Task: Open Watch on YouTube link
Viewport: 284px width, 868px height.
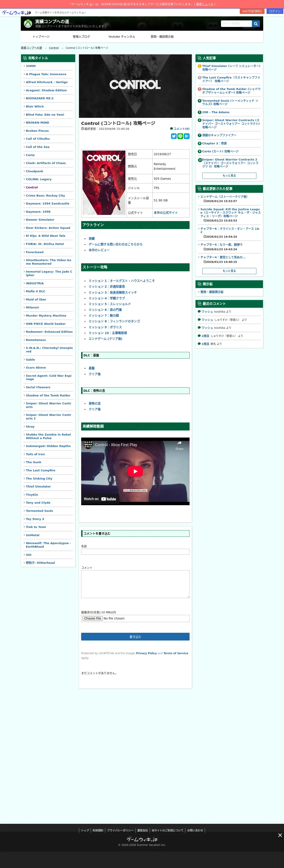Action: 100,499
